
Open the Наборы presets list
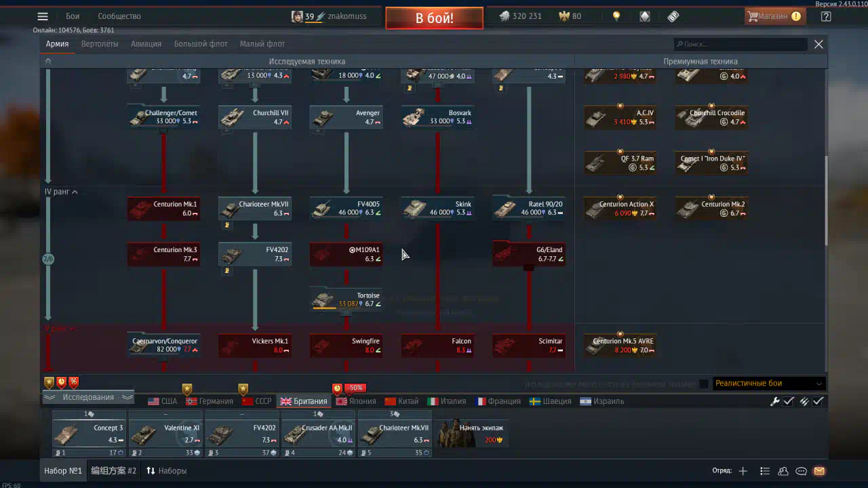pyautogui.click(x=167, y=470)
